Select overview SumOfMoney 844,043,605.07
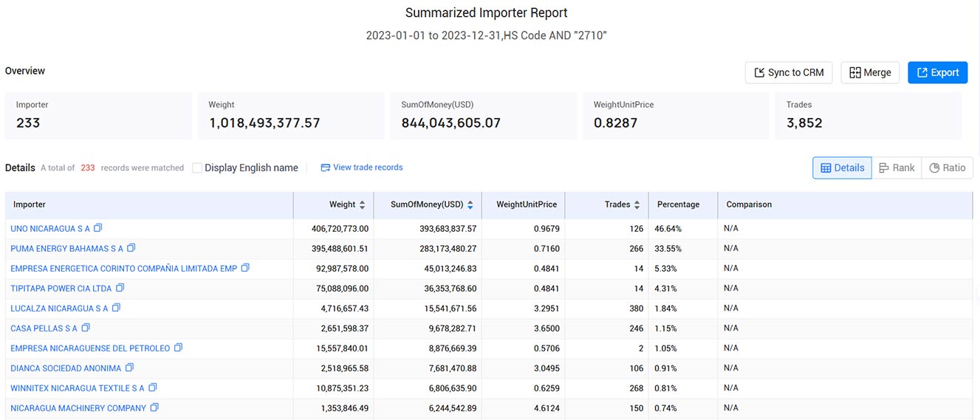The width and height of the screenshot is (980, 420). tap(451, 123)
